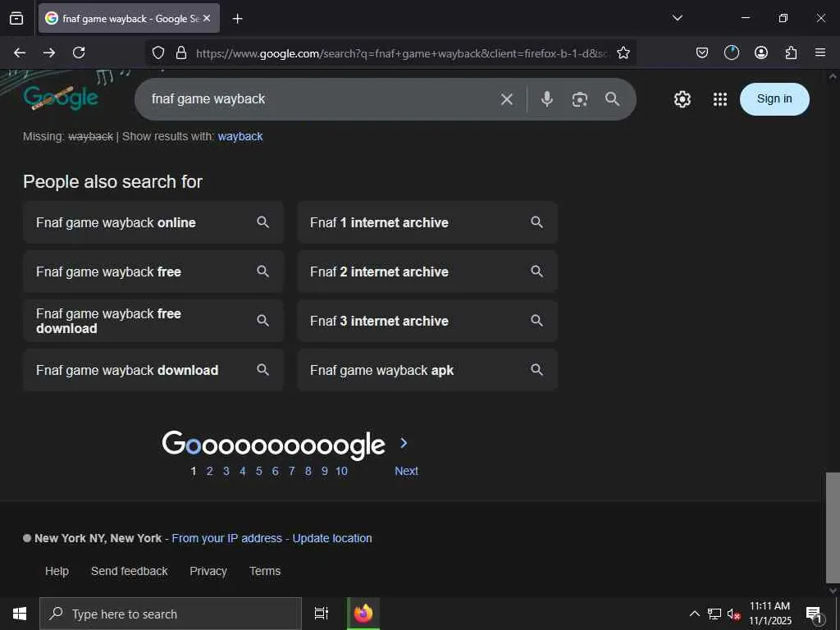
Task: Select Fnaf game wayback free suggestion
Action: [x=153, y=272]
